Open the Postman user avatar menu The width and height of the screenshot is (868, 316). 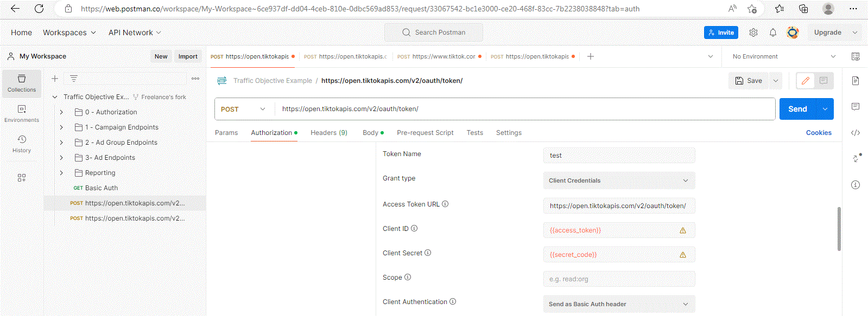point(793,33)
